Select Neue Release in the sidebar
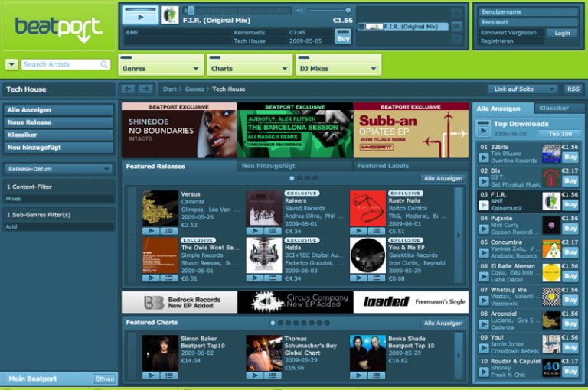Viewport: 588px width, 390px height. [58, 122]
